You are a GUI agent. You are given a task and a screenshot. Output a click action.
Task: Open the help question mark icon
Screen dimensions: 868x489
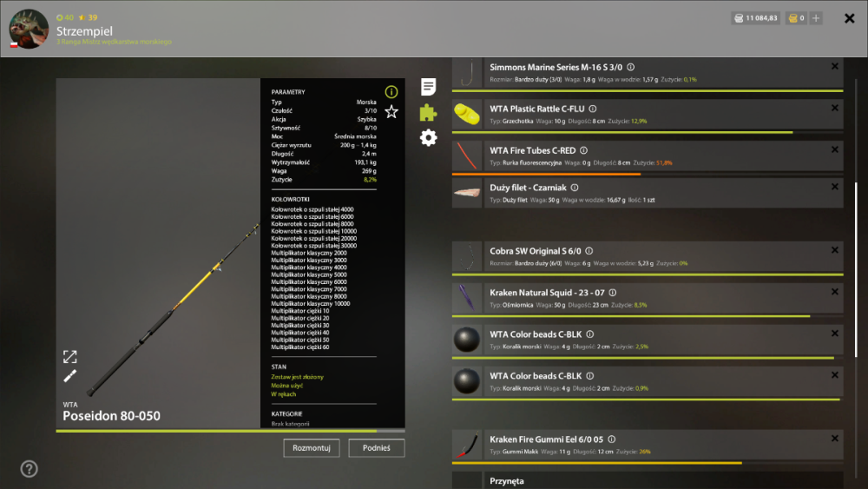(30, 469)
